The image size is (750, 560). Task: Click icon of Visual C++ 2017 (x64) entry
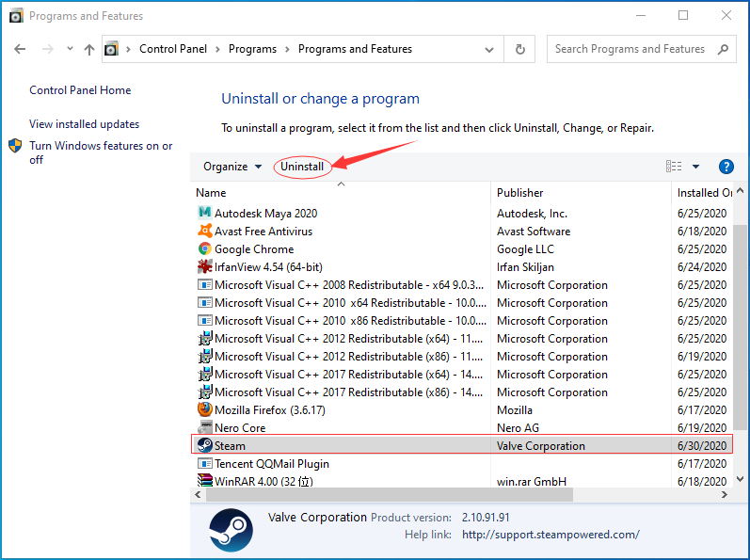[x=205, y=374]
